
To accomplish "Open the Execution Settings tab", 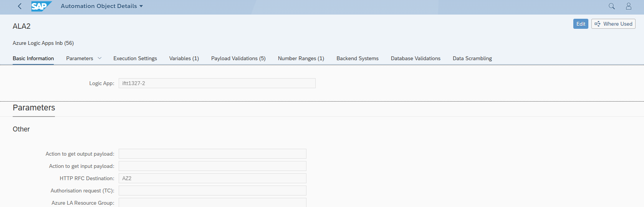I will click(135, 58).
